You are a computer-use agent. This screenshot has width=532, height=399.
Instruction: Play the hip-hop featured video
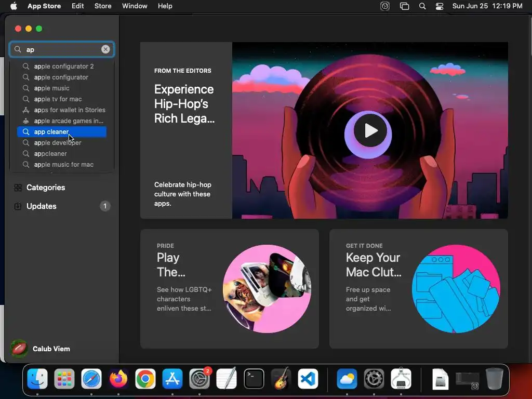370,130
